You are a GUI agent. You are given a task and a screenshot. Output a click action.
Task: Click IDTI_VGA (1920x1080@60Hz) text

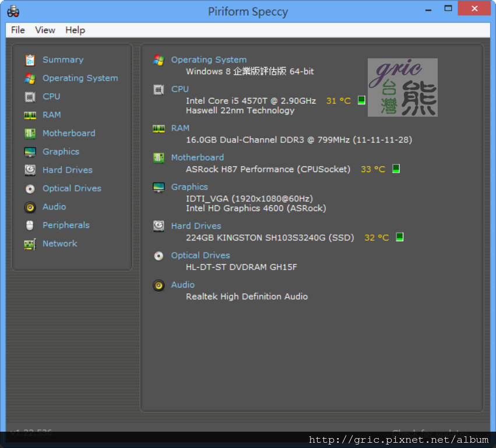coord(249,199)
